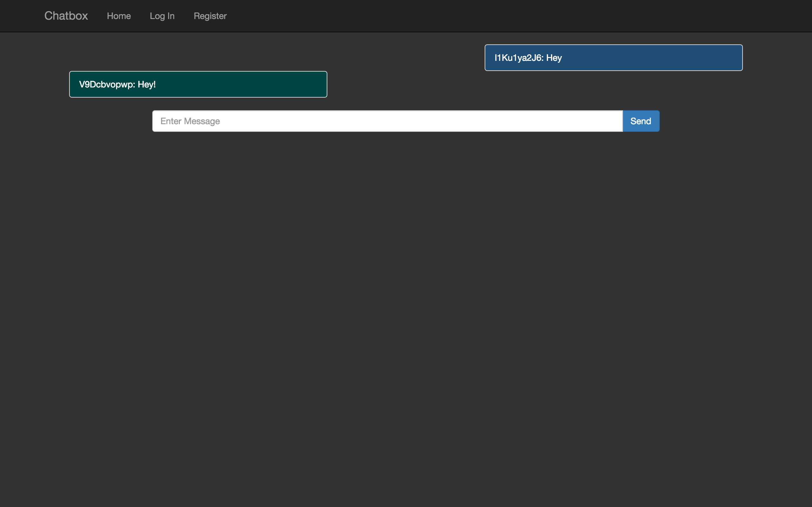Click the username I1Ku1ya2J6 text
The width and height of the screenshot is (812, 507).
[518, 58]
